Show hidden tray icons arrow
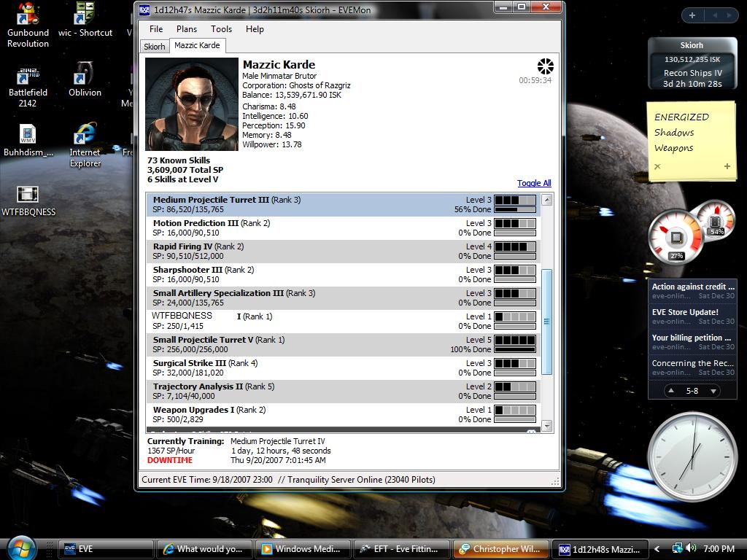The width and height of the screenshot is (747, 560). pos(657,549)
